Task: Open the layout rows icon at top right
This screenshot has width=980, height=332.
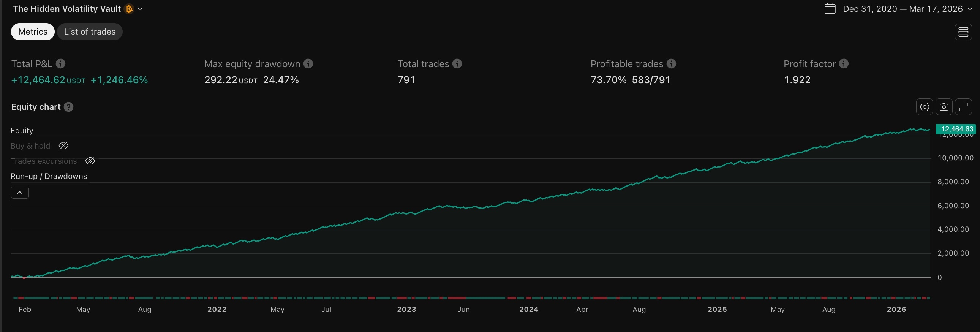Action: pyautogui.click(x=963, y=32)
